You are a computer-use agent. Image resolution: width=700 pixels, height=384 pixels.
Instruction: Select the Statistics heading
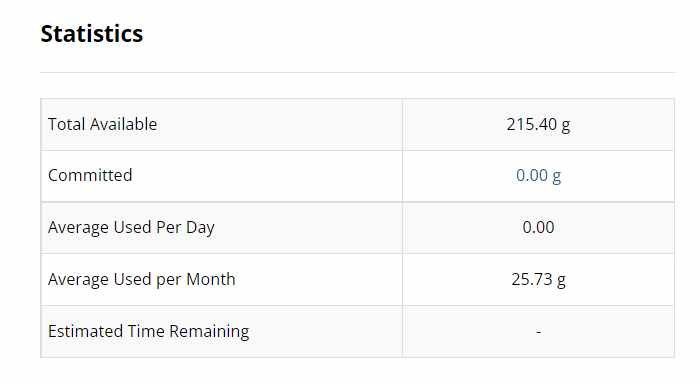92,34
